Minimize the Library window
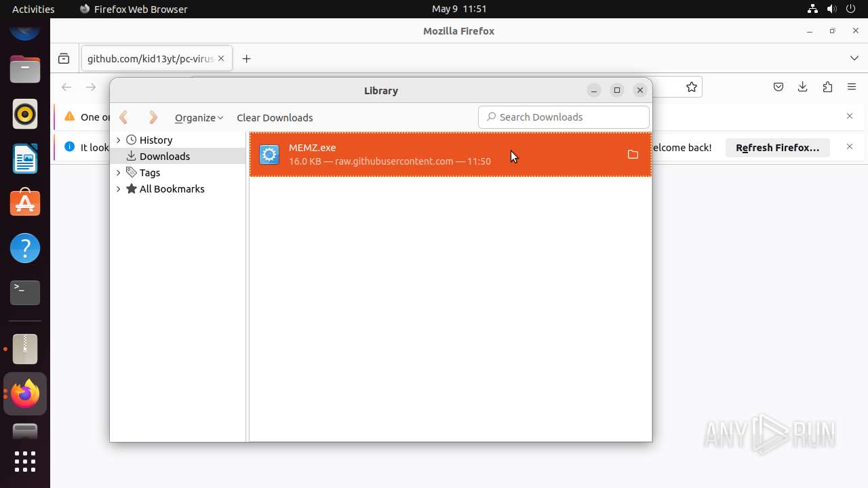Image resolution: width=868 pixels, height=488 pixels. (594, 90)
